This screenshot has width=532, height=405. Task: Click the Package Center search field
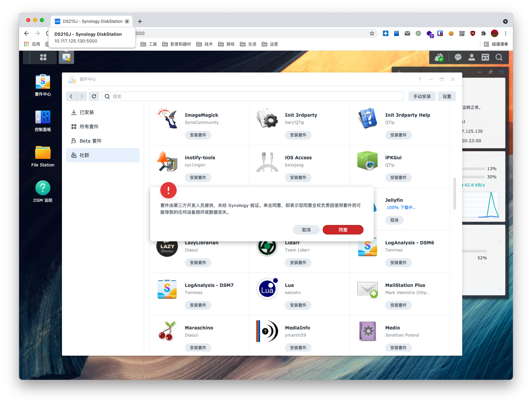tap(252, 96)
